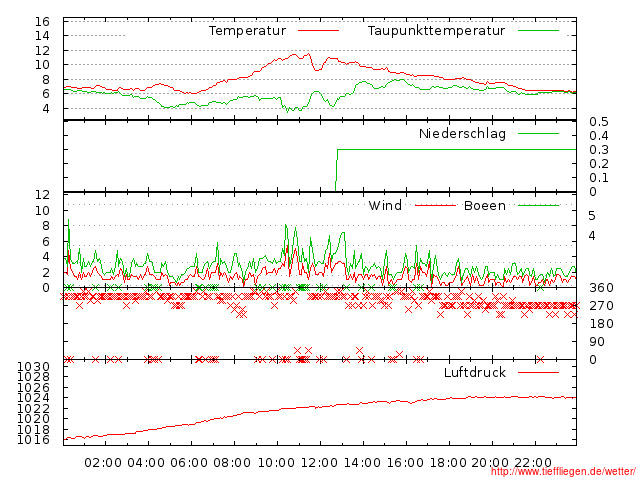Click the red Luftdruck legend line sample
The width and height of the screenshot is (640, 480).
538,372
